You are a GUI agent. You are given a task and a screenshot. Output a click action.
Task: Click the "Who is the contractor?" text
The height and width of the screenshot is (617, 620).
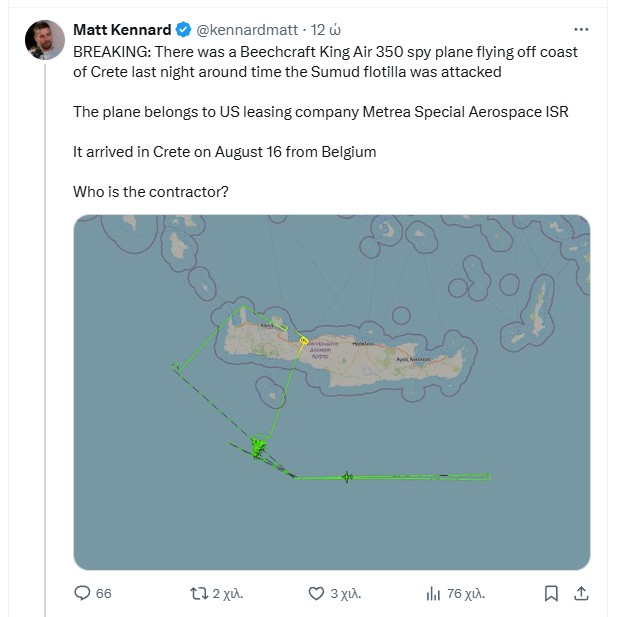pos(151,191)
